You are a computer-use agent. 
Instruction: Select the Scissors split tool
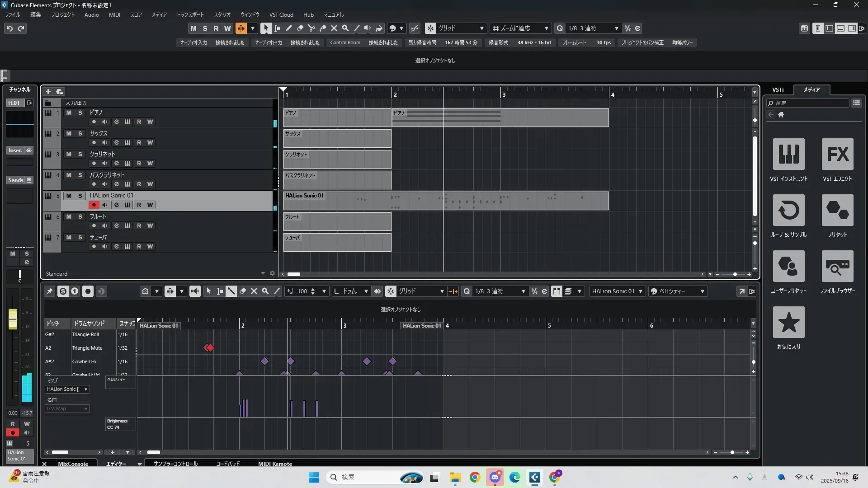(x=311, y=28)
